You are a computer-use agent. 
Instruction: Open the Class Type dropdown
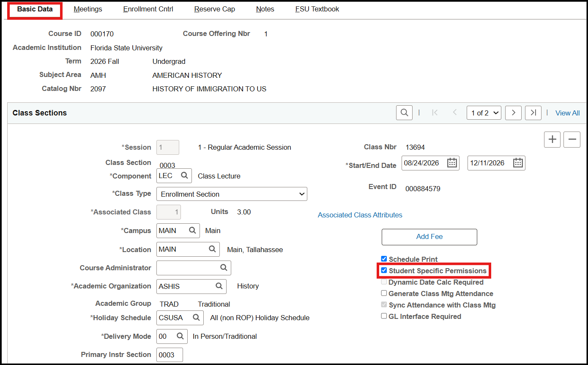pos(232,194)
